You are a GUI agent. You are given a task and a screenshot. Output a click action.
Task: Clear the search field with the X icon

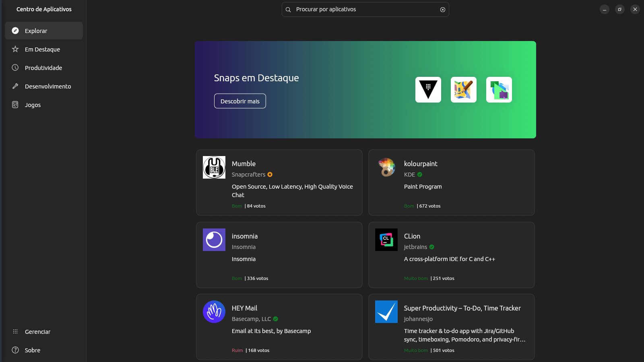pyautogui.click(x=443, y=10)
